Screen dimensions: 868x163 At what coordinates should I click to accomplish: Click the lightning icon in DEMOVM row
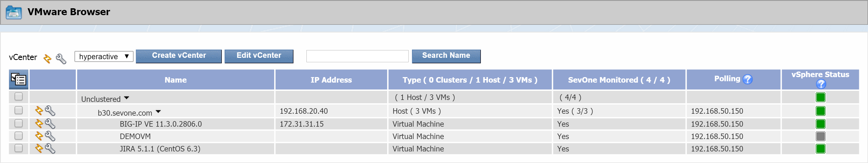tap(39, 136)
